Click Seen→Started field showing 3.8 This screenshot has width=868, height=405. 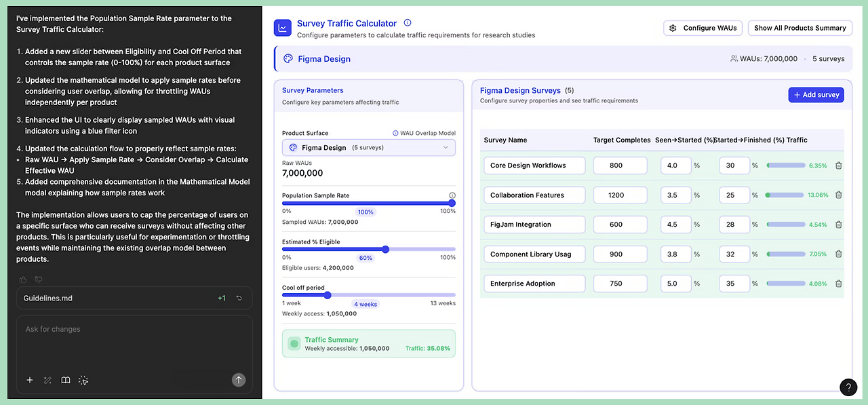point(676,254)
